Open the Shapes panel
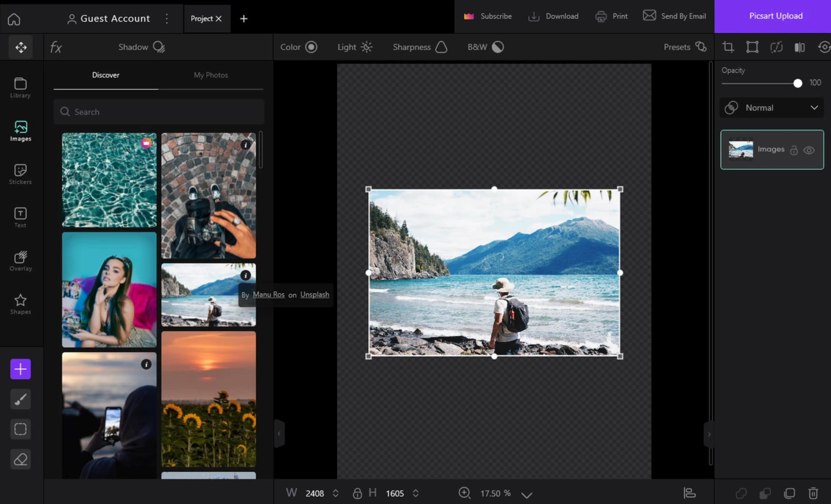 click(20, 304)
